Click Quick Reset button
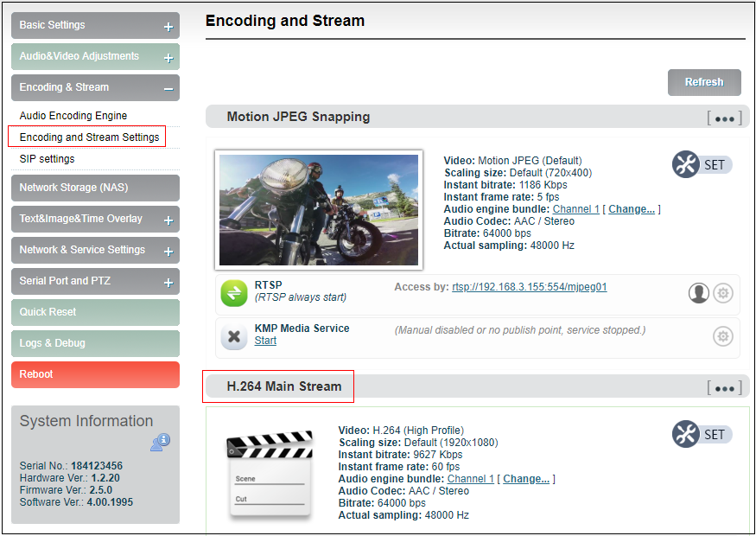This screenshot has width=756, height=536. pos(95,312)
